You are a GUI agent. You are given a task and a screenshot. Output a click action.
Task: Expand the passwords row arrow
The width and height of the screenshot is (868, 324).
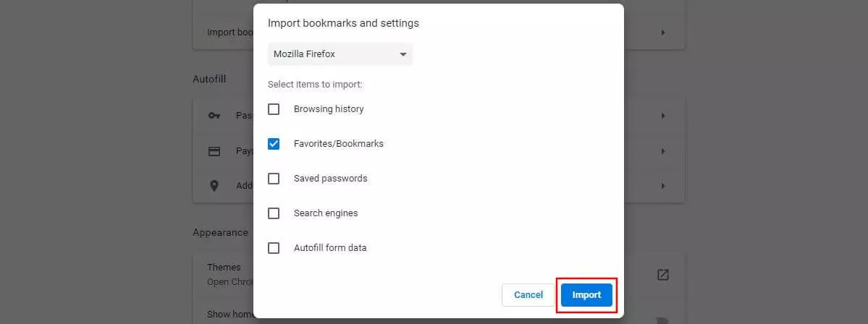pyautogui.click(x=662, y=116)
